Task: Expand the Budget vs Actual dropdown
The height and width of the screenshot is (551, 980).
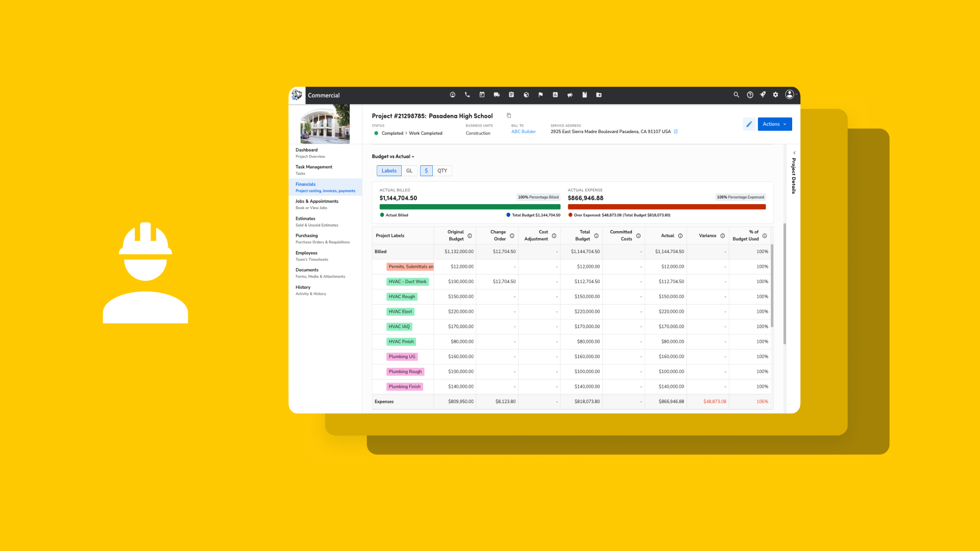Action: pos(393,157)
